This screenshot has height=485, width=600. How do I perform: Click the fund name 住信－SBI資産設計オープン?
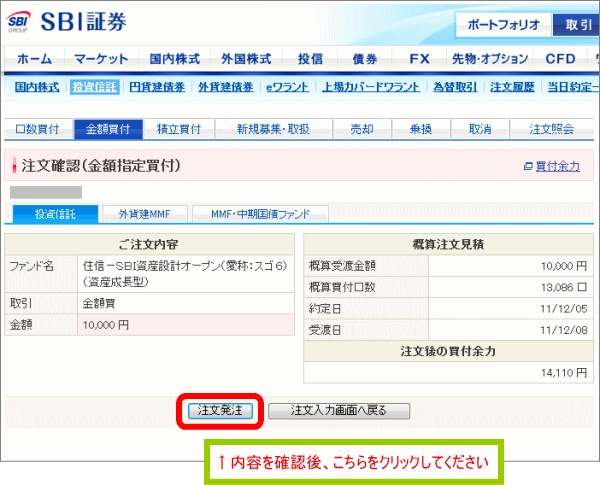click(x=185, y=274)
